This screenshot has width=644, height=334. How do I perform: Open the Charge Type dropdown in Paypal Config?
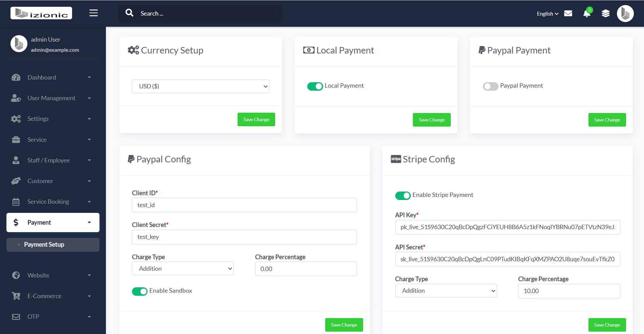pyautogui.click(x=182, y=268)
